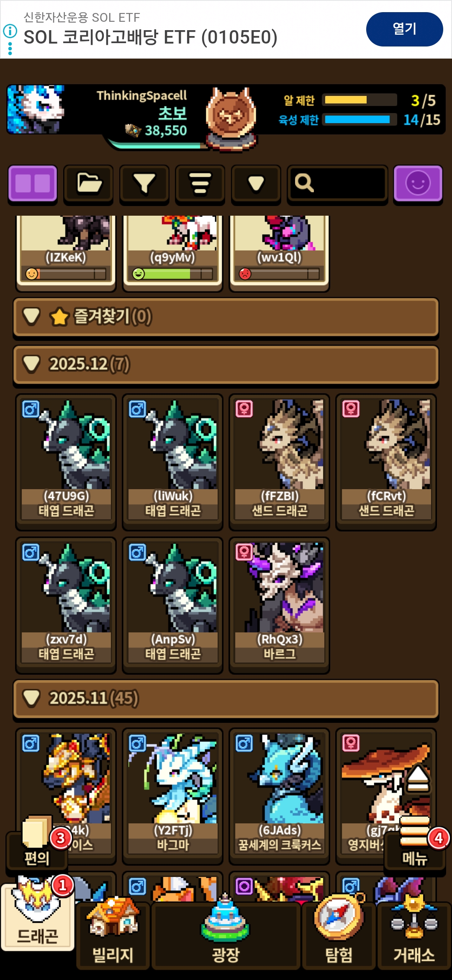
Task: Collapse the 2025.11(45) section
Action: tap(226, 699)
